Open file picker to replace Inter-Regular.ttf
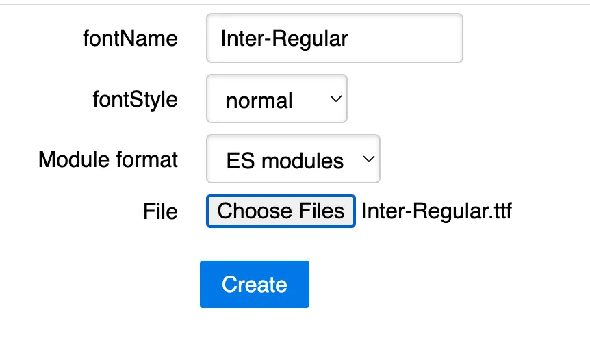 pyautogui.click(x=281, y=211)
